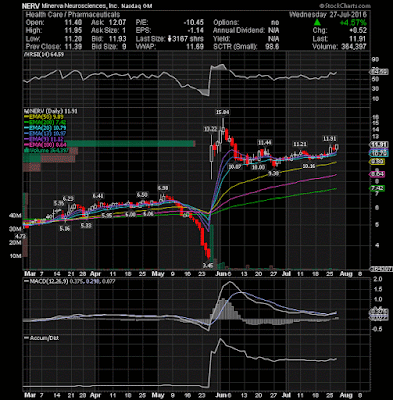
Task: Click the Minerva Neurosciences, Inc. company name
Action: point(79,6)
